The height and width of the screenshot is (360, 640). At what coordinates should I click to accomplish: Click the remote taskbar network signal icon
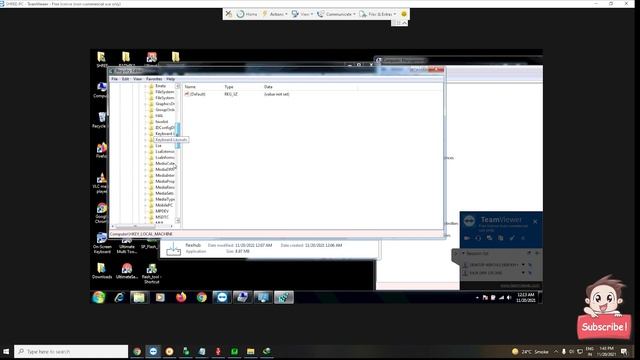(x=501, y=298)
